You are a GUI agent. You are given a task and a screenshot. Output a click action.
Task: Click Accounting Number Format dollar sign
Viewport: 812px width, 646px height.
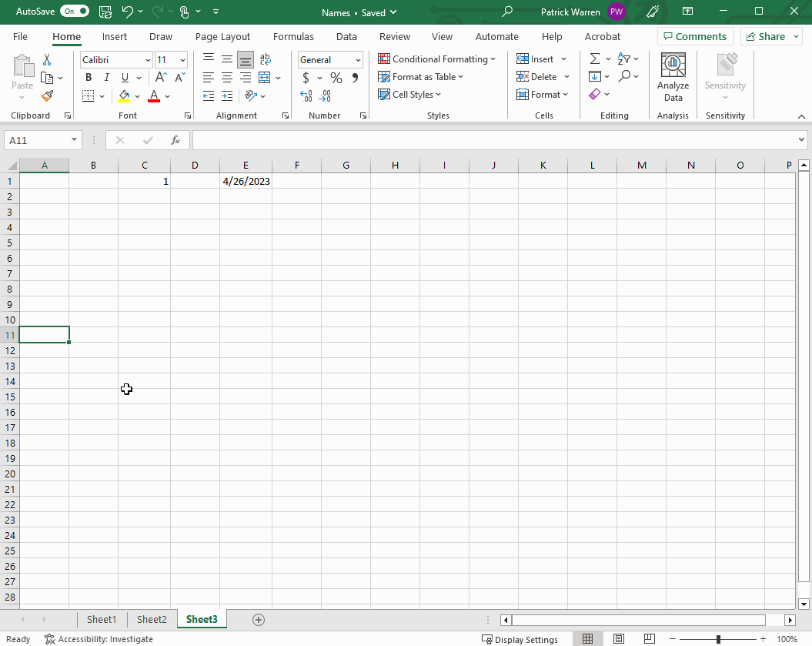coord(306,78)
